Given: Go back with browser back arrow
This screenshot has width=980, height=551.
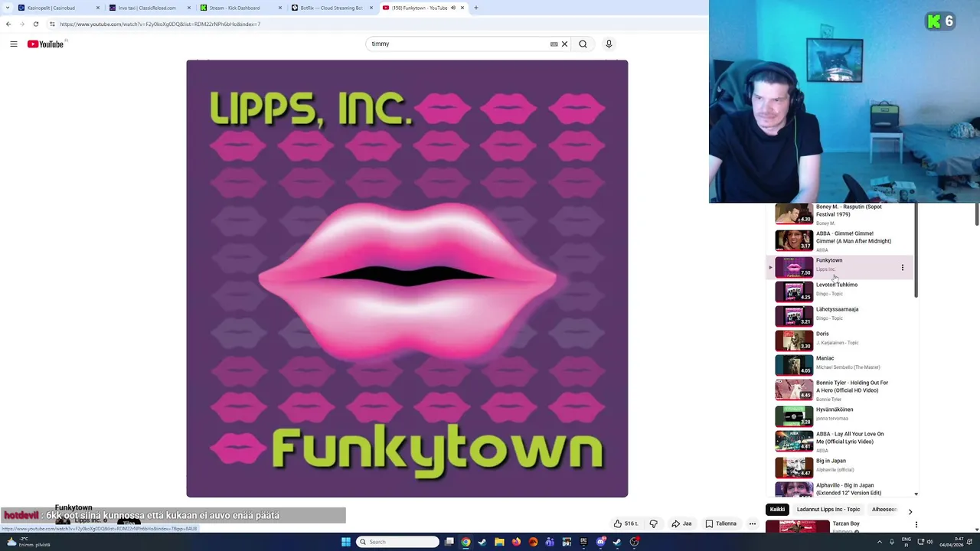Looking at the screenshot, I should (x=8, y=24).
